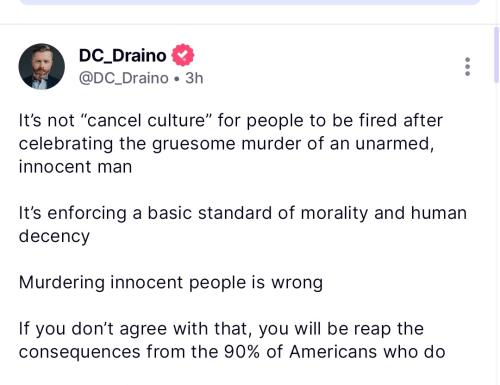The width and height of the screenshot is (500, 385).
Task: Click the "consequences from the 90%" line
Action: [x=232, y=352]
